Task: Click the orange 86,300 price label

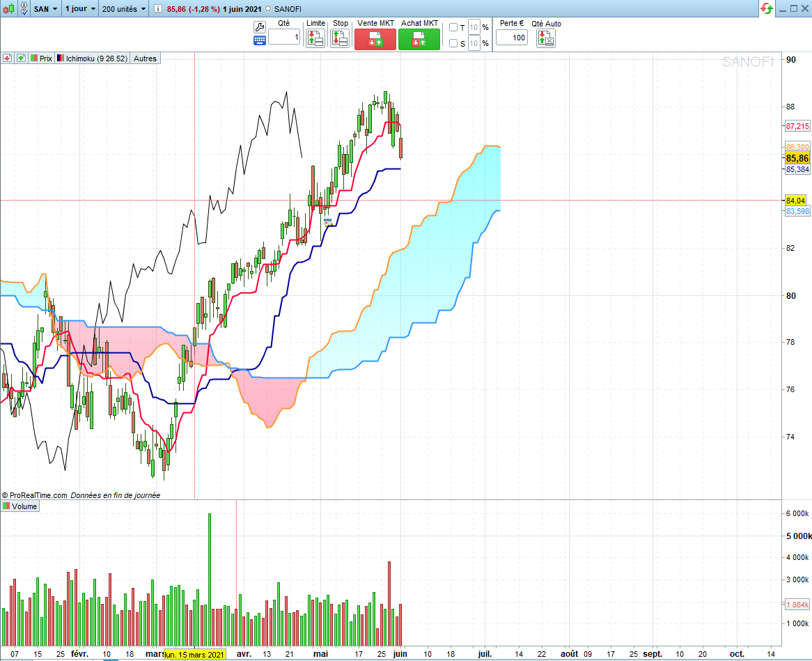Action: pyautogui.click(x=797, y=147)
